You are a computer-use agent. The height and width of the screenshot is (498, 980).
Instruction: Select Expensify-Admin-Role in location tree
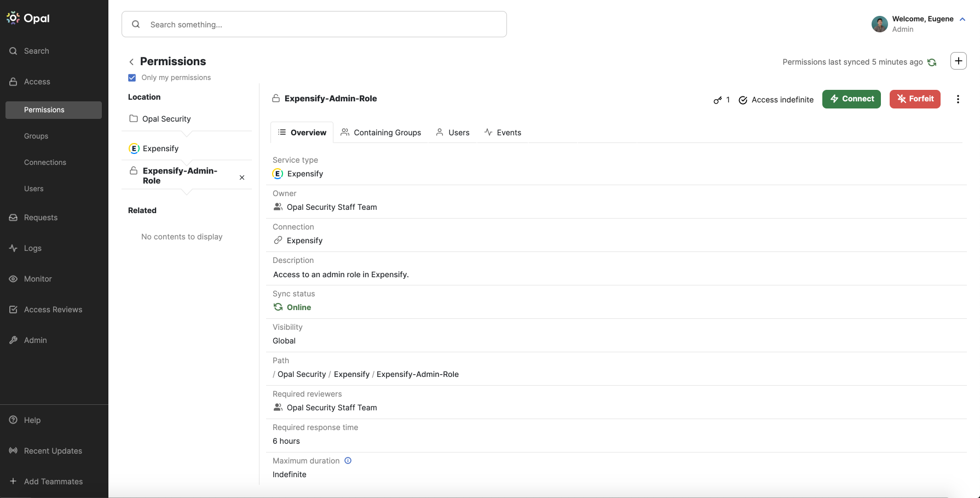180,176
